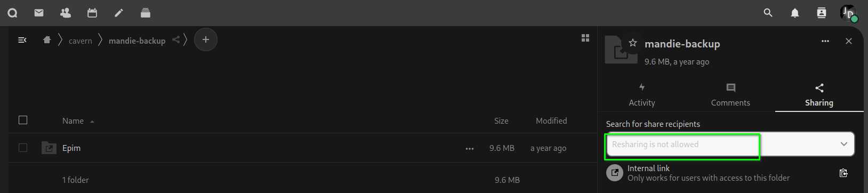Open the Contacts app icon
This screenshot has height=193, width=868.
click(66, 13)
